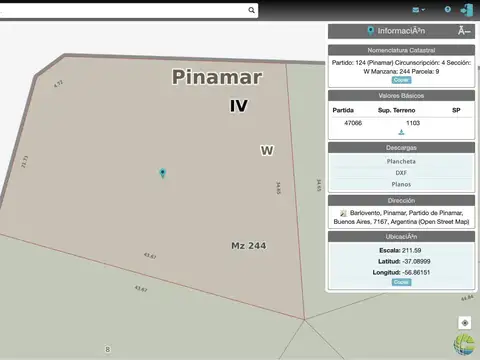The width and height of the screenshot is (480, 360).
Task: Select the Partida value 47066
Action: coord(353,123)
